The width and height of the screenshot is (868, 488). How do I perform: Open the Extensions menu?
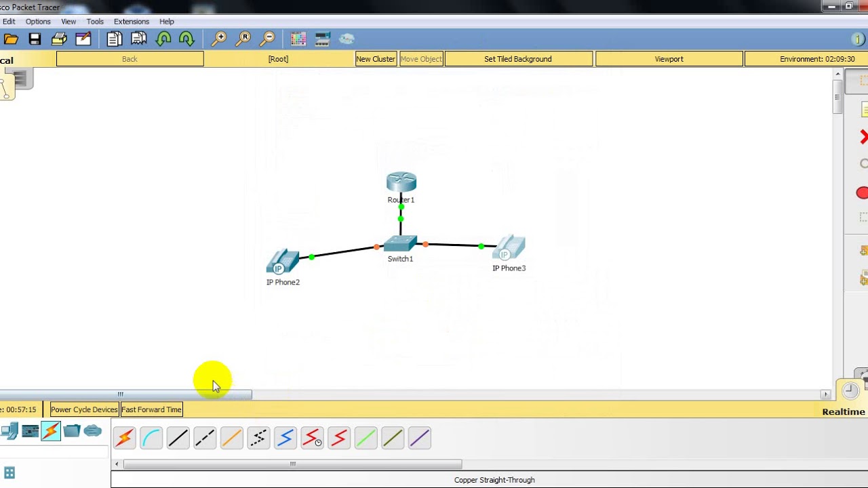(132, 22)
